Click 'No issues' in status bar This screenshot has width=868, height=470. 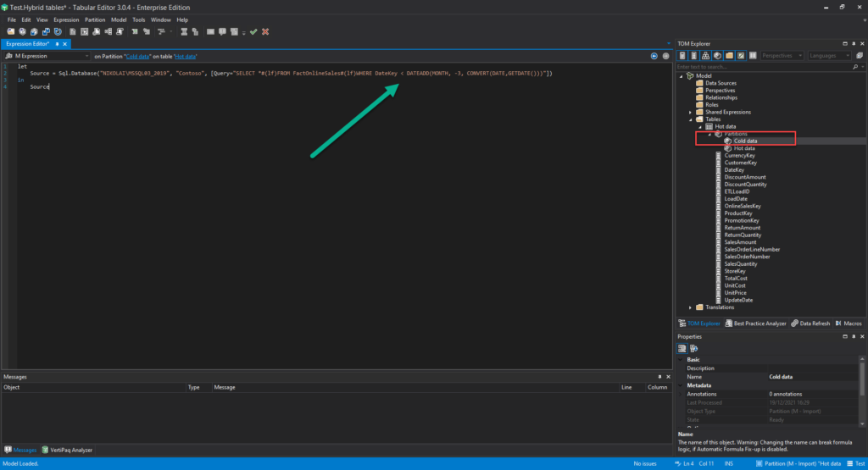click(645, 464)
